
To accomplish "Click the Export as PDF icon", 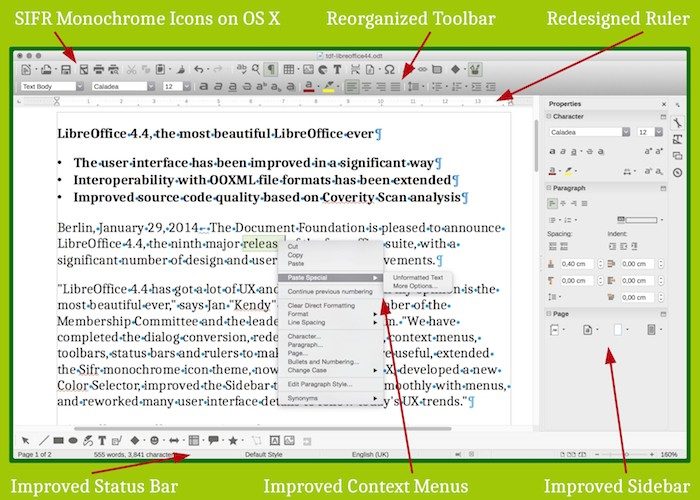I will pyautogui.click(x=83, y=70).
